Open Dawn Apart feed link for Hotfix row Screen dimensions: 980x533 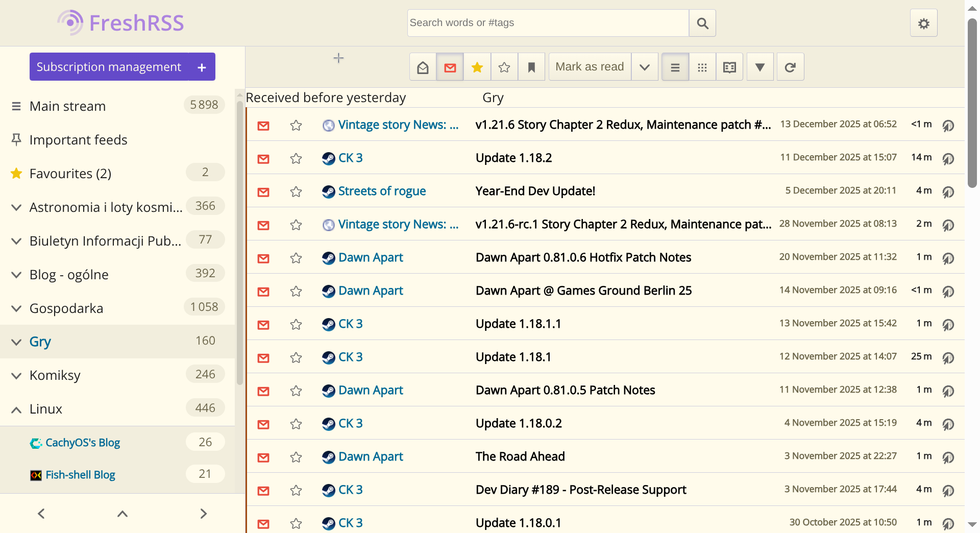click(371, 257)
